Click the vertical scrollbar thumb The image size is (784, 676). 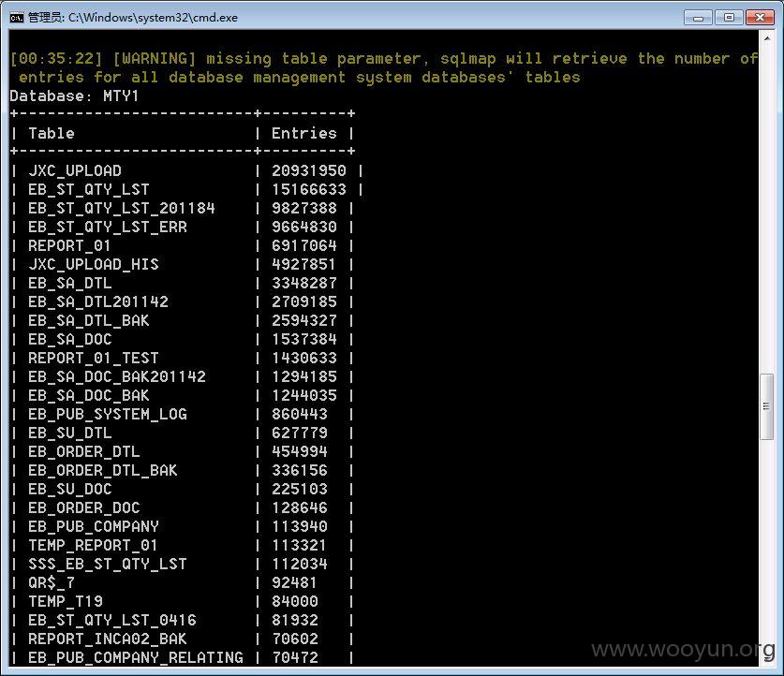click(766, 406)
